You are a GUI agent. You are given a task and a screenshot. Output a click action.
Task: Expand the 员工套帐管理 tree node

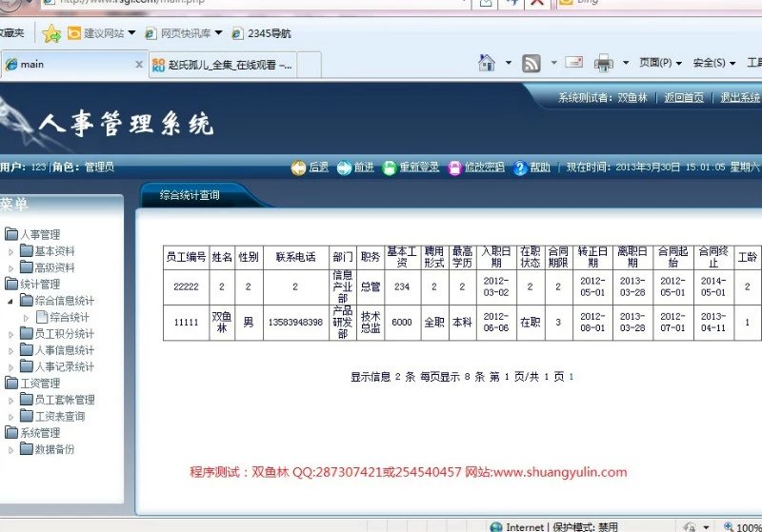10,401
